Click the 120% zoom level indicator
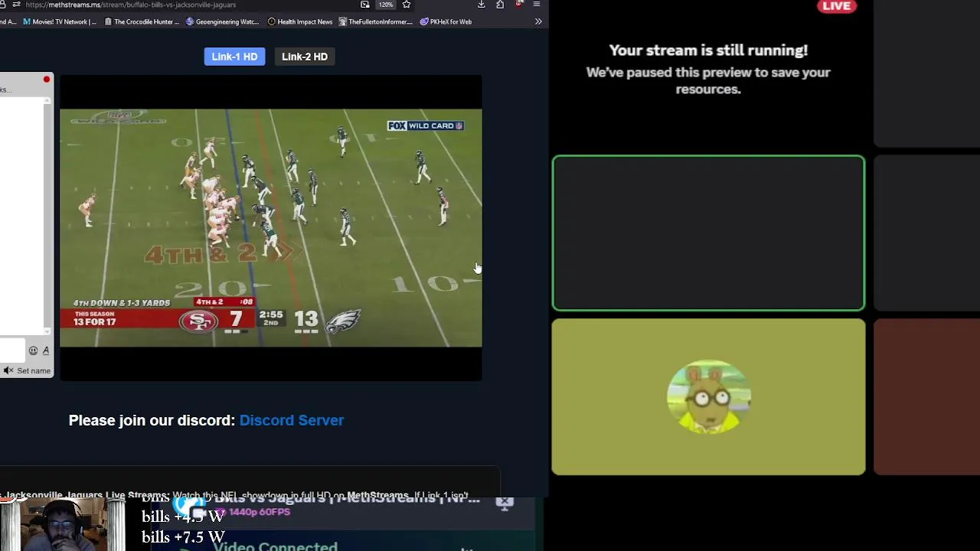Image resolution: width=980 pixels, height=551 pixels. (386, 5)
